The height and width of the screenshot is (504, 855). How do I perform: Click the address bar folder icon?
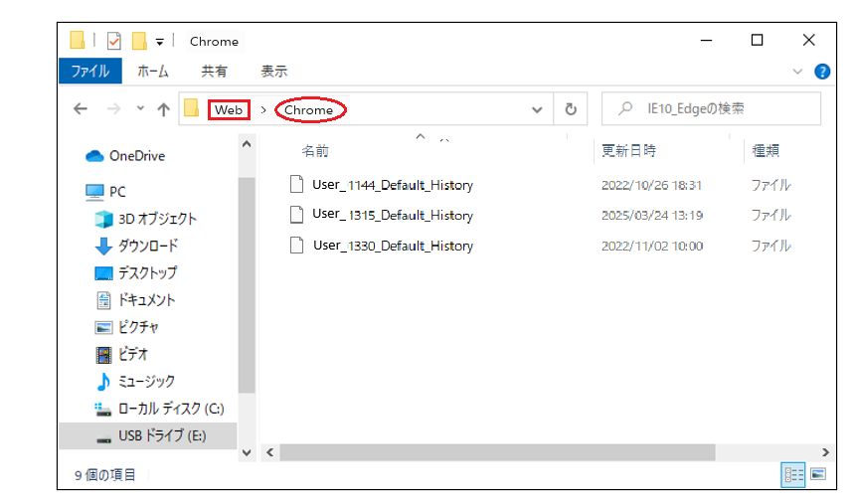192,108
